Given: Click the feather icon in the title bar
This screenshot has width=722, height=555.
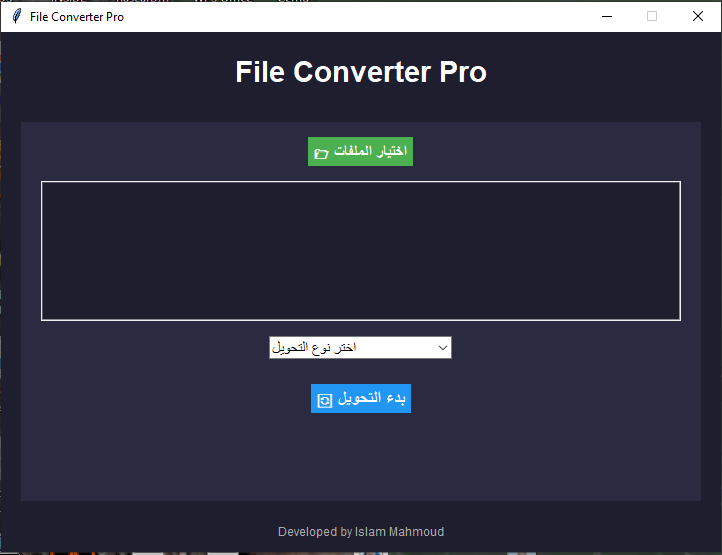Looking at the screenshot, I should pos(17,17).
